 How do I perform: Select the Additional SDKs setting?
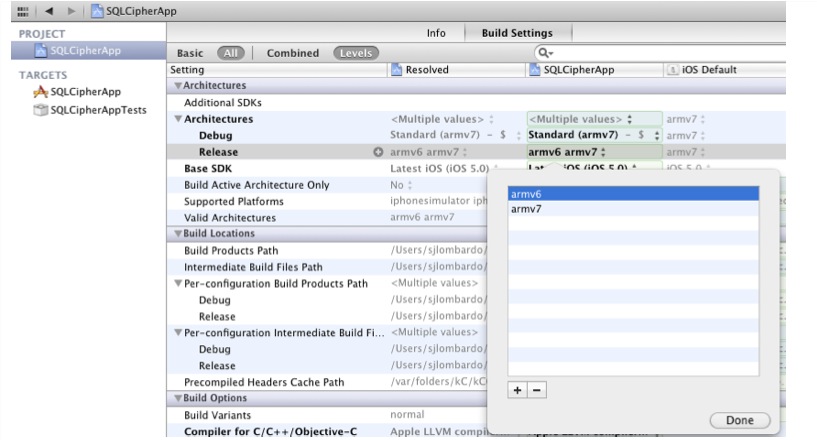[x=222, y=103]
